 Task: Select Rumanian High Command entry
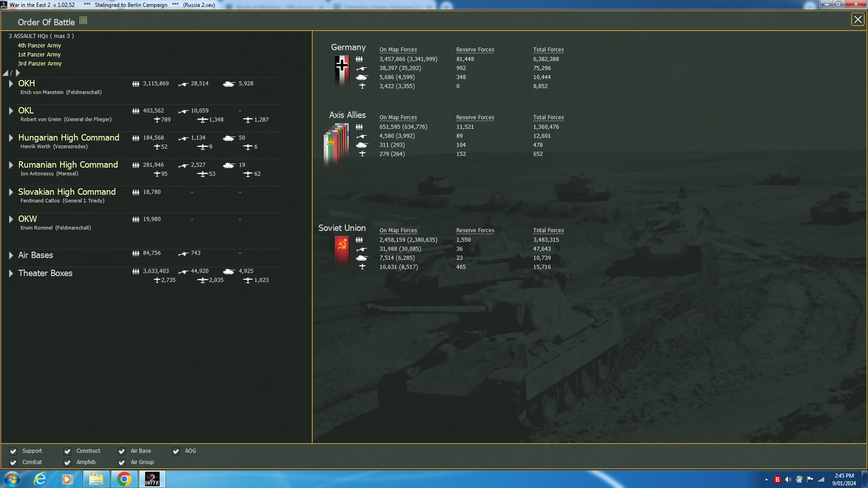click(68, 165)
